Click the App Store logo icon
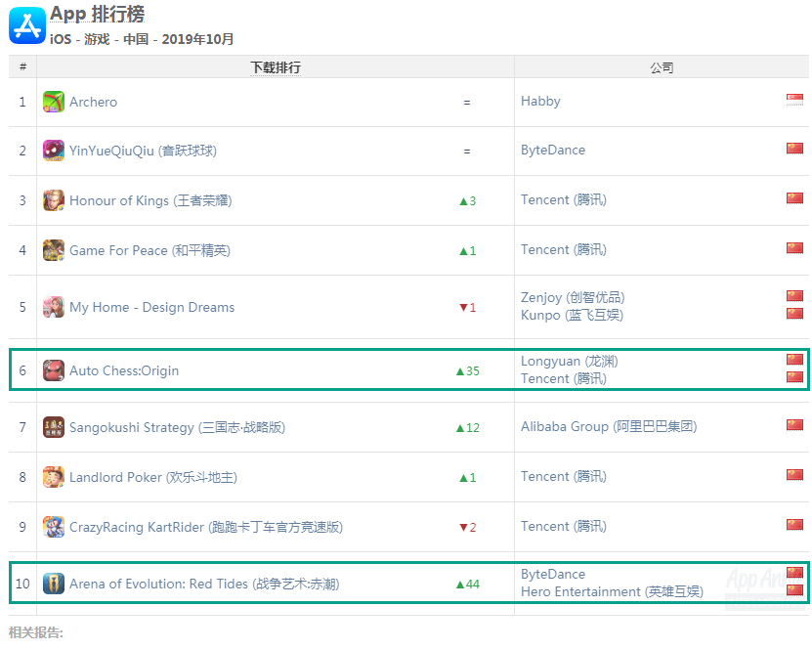The height and width of the screenshot is (650, 812). [27, 24]
